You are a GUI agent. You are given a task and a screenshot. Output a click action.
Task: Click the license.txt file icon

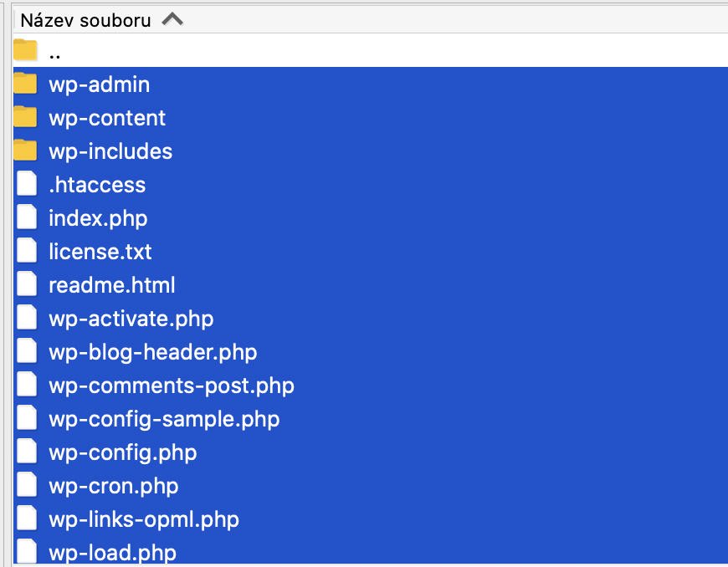coord(27,251)
